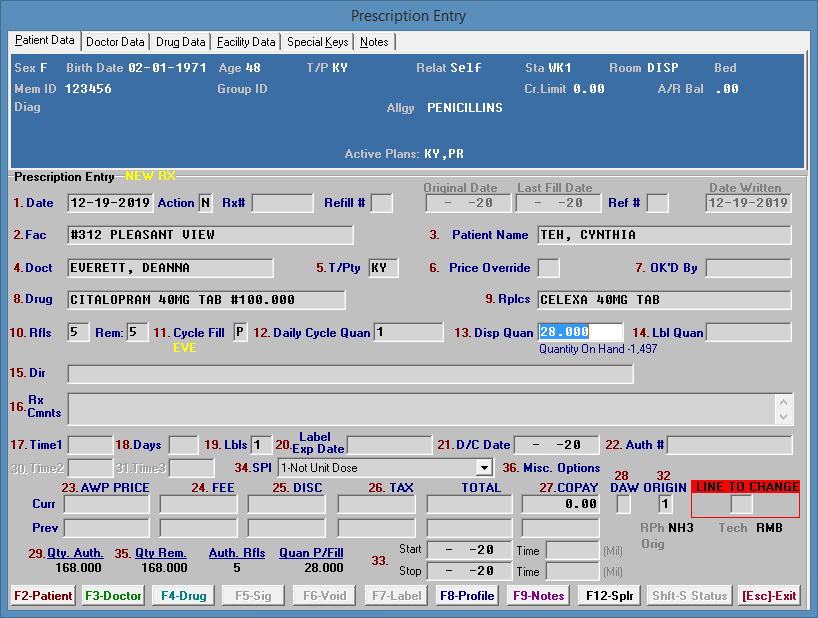Image resolution: width=818 pixels, height=618 pixels.
Task: Click the Price Override box
Action: pyautogui.click(x=549, y=268)
